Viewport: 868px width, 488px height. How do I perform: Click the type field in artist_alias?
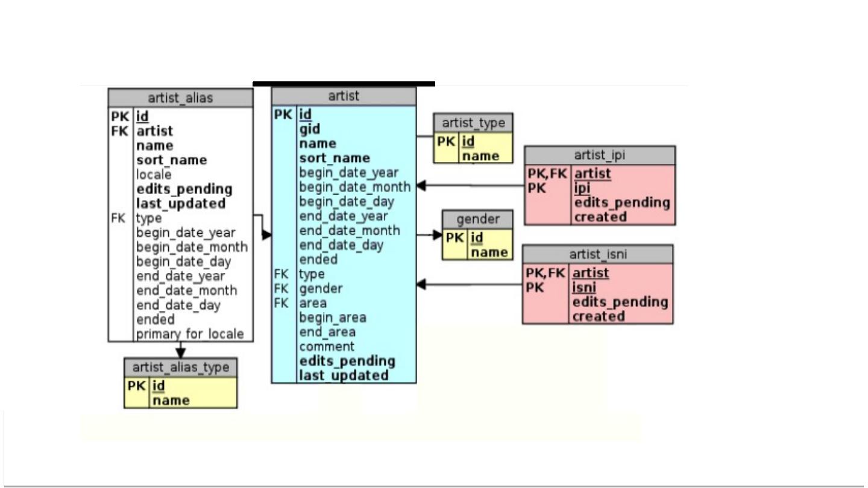[149, 218]
